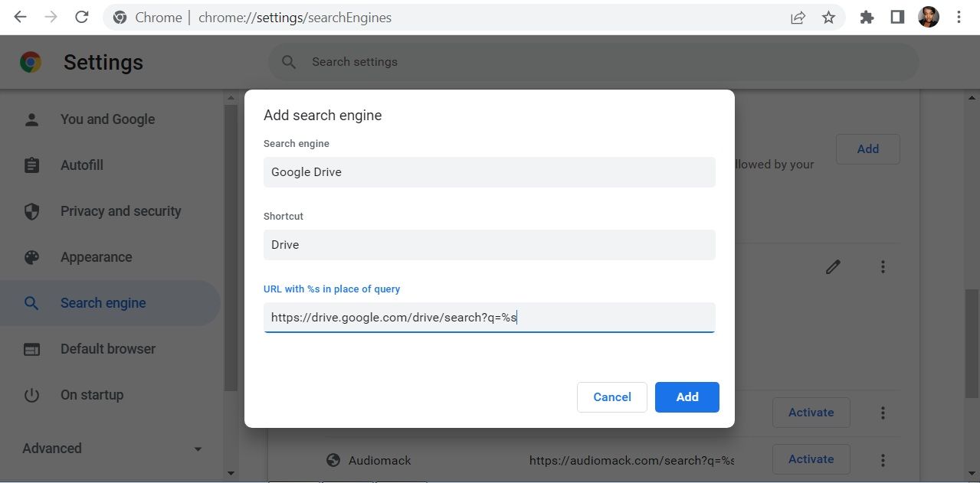Switch to the Appearance settings section
The image size is (980, 483).
97,257
